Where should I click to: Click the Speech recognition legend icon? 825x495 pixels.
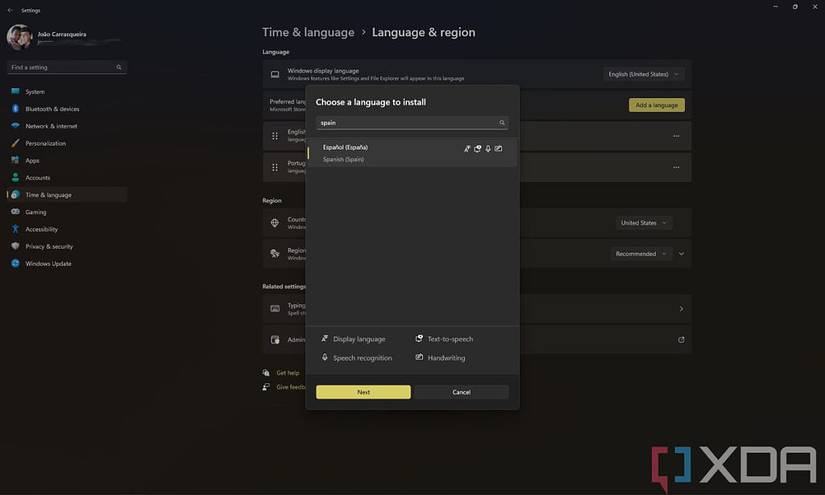point(325,357)
